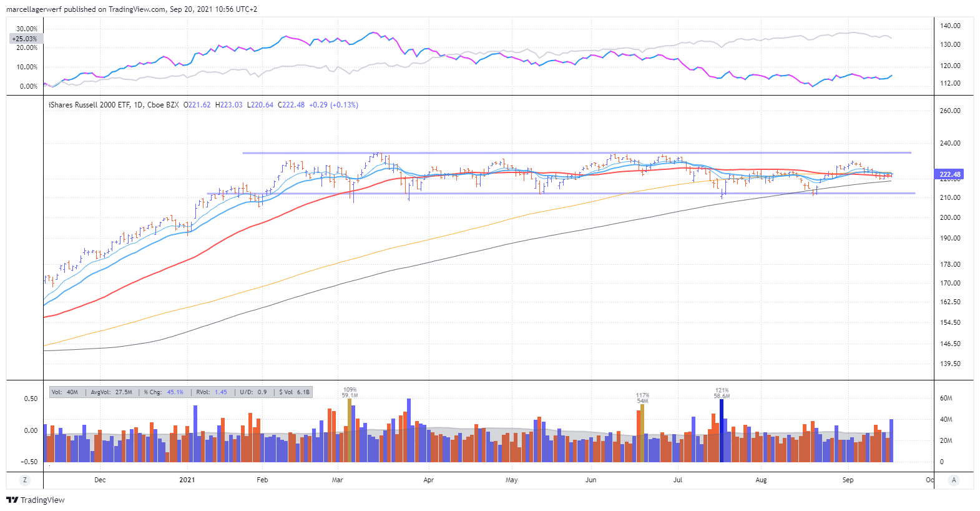This screenshot has height=511, width=980.
Task: Click the 260.00 price axis label
Action: coord(950,111)
